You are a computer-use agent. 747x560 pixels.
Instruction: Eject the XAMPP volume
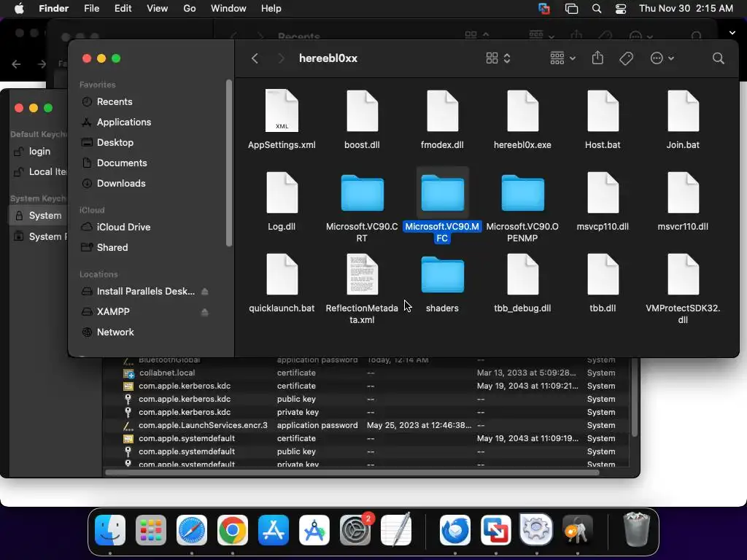click(x=205, y=312)
